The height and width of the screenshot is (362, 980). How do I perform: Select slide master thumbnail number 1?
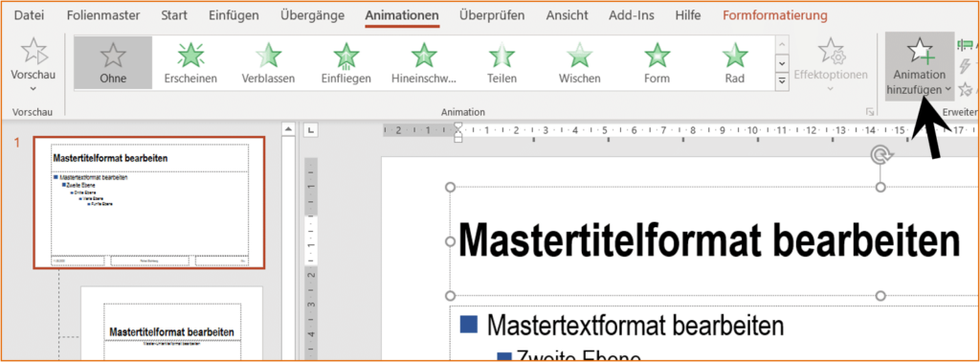tap(149, 203)
